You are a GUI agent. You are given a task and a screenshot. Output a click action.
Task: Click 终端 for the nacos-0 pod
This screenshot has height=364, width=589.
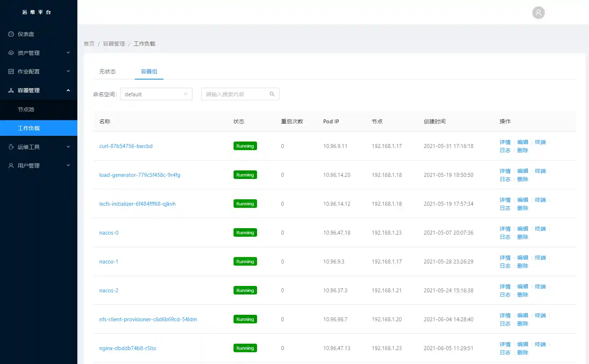[540, 229]
